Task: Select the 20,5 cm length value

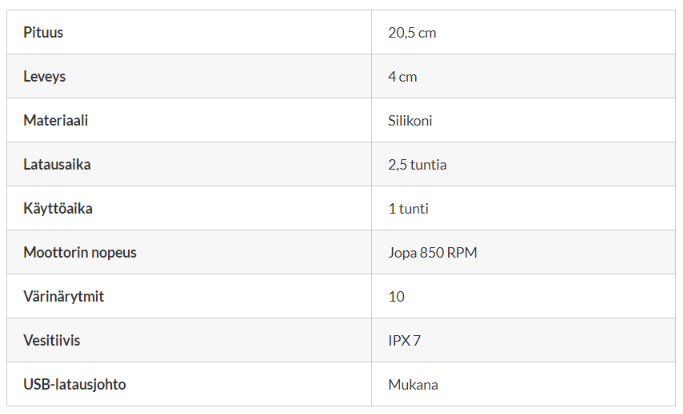Action: 412,33
